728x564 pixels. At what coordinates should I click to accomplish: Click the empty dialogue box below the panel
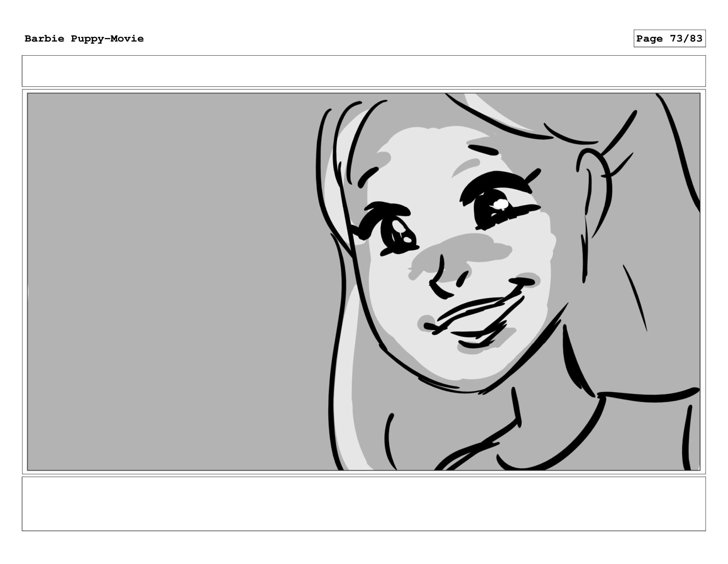(x=364, y=503)
